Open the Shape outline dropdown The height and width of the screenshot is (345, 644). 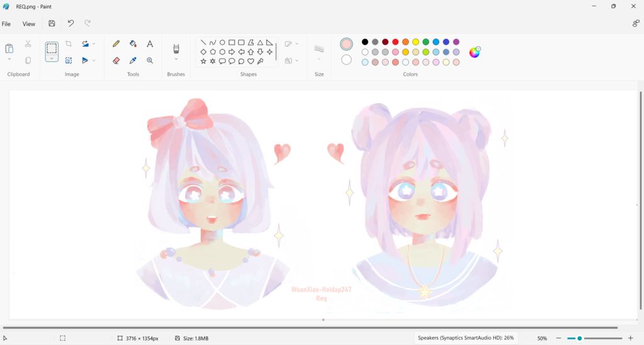[x=297, y=43]
